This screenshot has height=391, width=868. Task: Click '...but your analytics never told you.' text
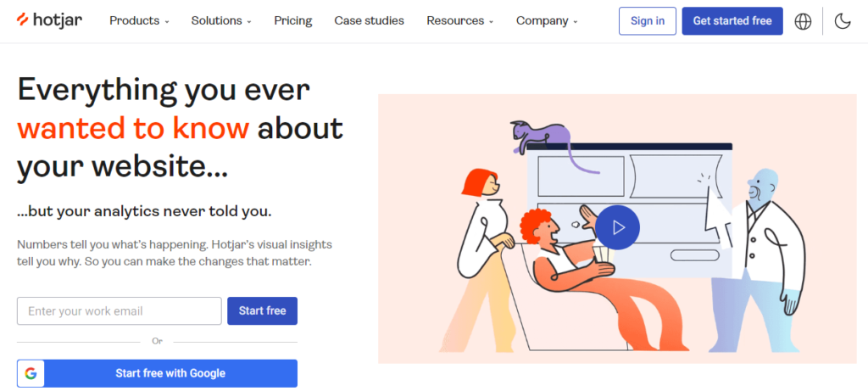tap(144, 211)
